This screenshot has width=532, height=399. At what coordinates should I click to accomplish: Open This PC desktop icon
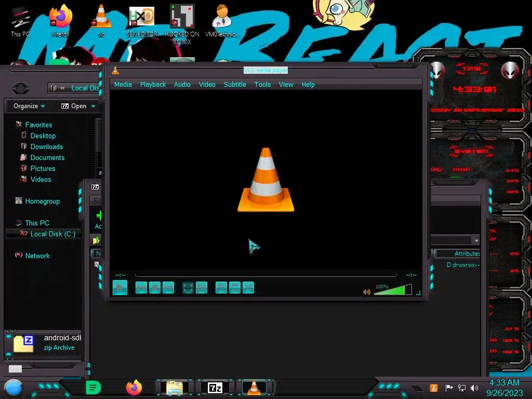point(20,22)
